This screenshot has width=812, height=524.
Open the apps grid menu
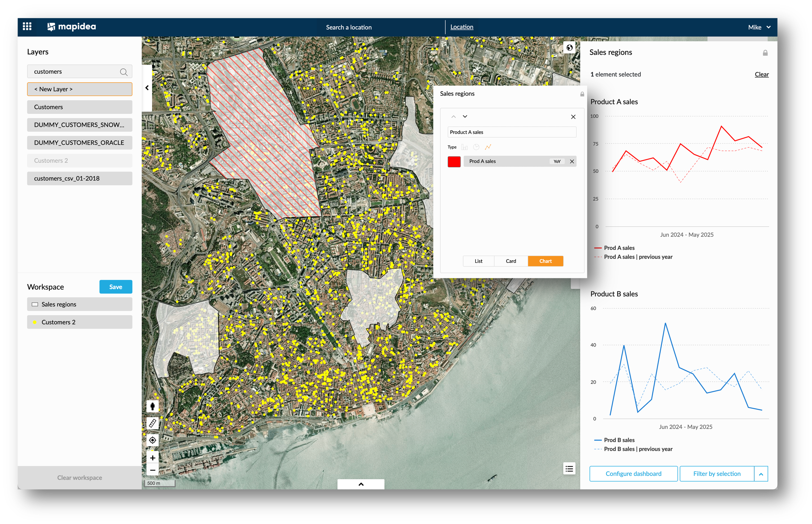pyautogui.click(x=27, y=27)
